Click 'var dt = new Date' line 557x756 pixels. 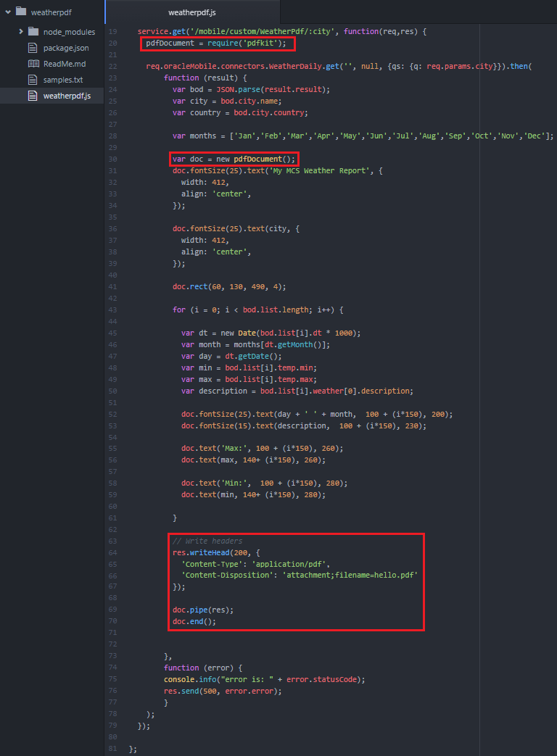(x=271, y=333)
